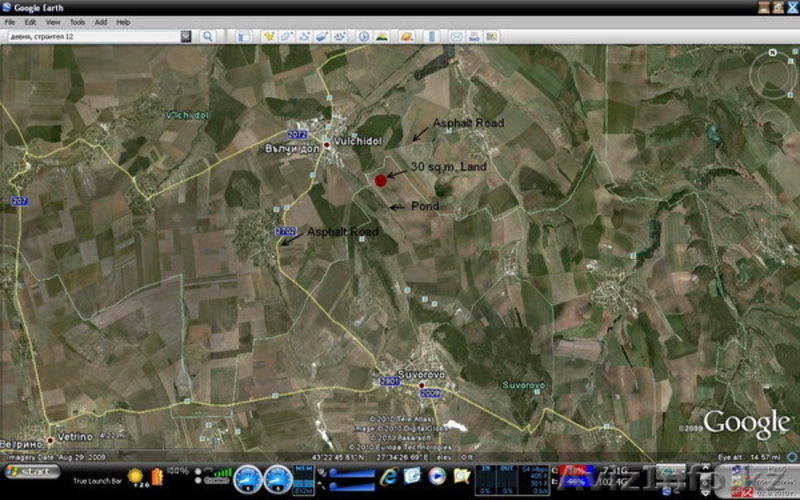The image size is (800, 500).
Task: Show historical imagery clock icon
Action: pyautogui.click(x=363, y=36)
